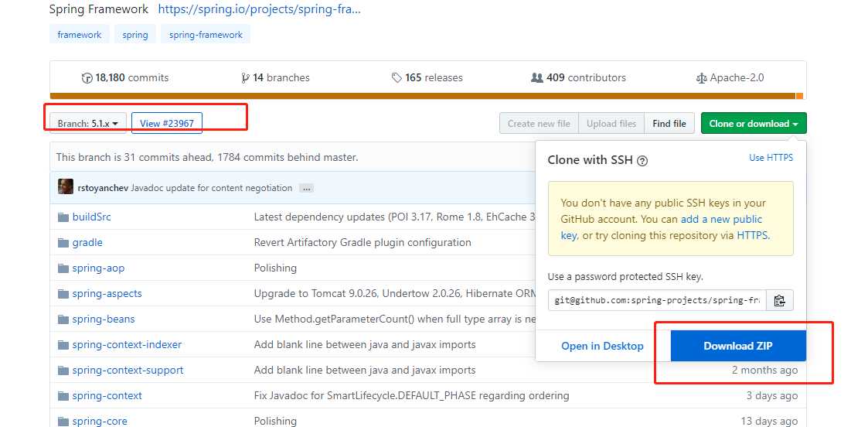868x427 pixels.
Task: Click rstoyanchev's avatar thumbnail
Action: [x=66, y=186]
